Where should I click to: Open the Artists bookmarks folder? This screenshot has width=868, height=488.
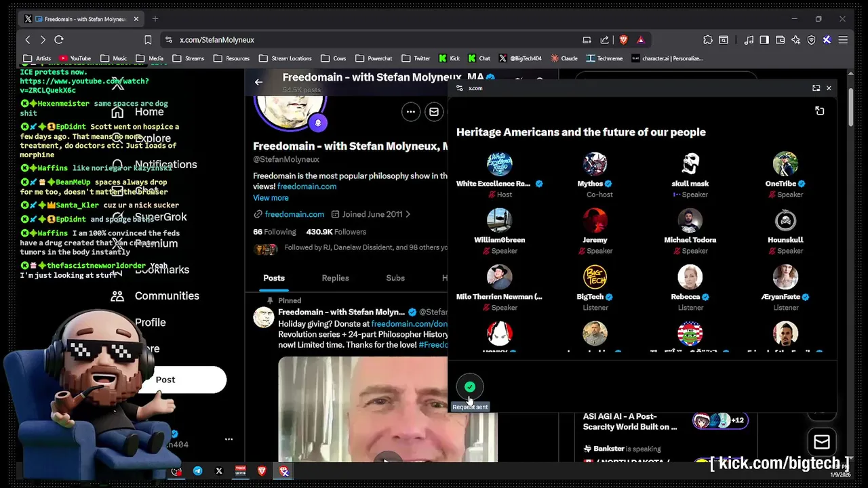pyautogui.click(x=37, y=58)
